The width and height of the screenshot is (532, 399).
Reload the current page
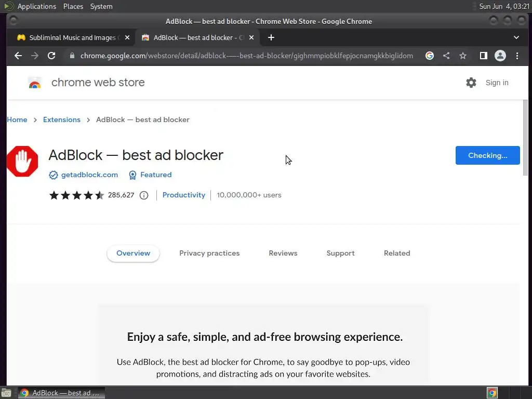(x=51, y=56)
